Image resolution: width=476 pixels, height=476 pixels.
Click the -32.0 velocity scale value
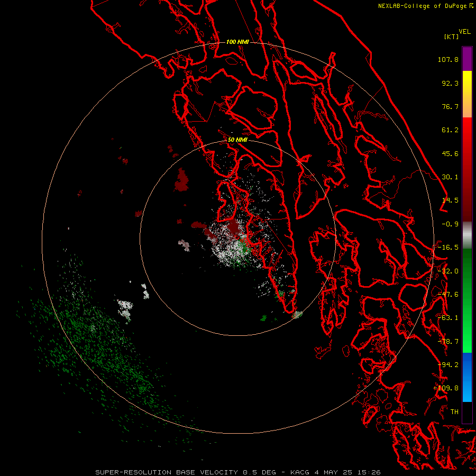pos(448,271)
